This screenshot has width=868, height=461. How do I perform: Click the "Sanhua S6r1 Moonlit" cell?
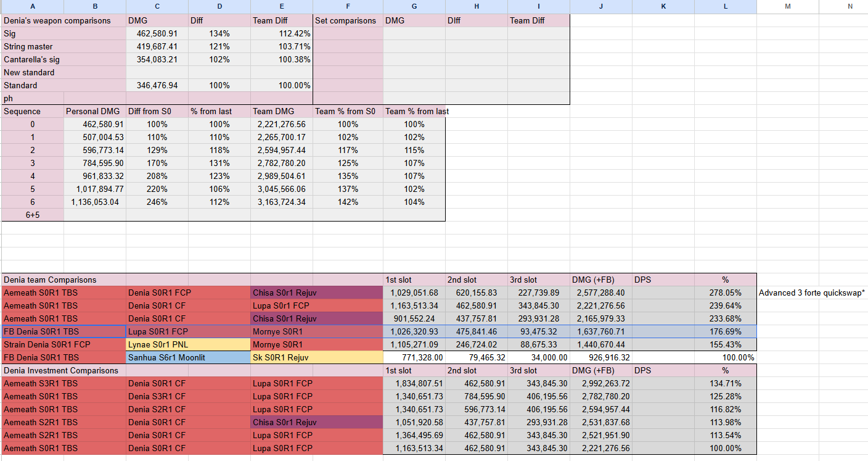click(188, 357)
